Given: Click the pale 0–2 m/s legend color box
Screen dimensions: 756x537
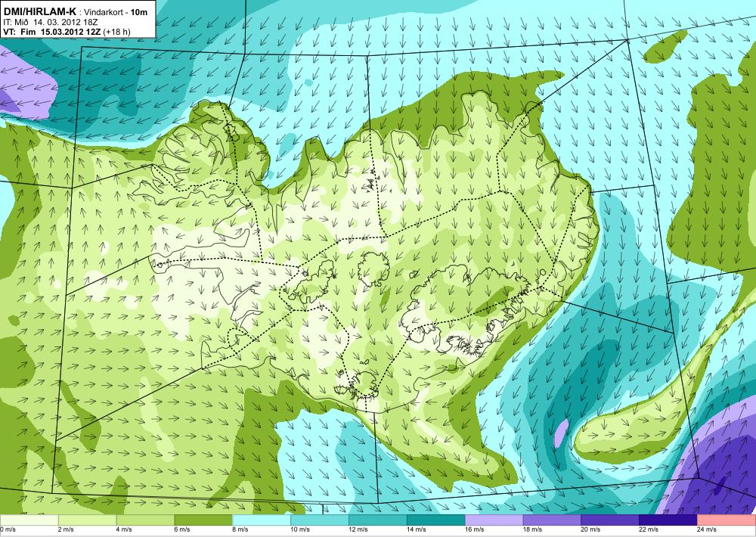Looking at the screenshot, I should click(29, 520).
